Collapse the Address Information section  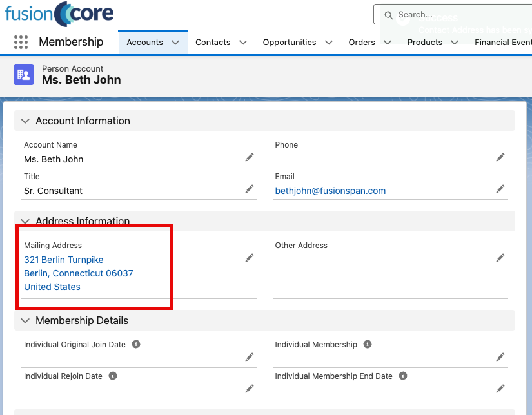coord(25,221)
